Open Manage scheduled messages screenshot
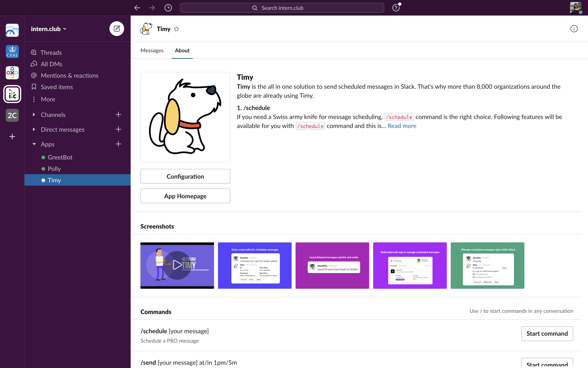 487,265
